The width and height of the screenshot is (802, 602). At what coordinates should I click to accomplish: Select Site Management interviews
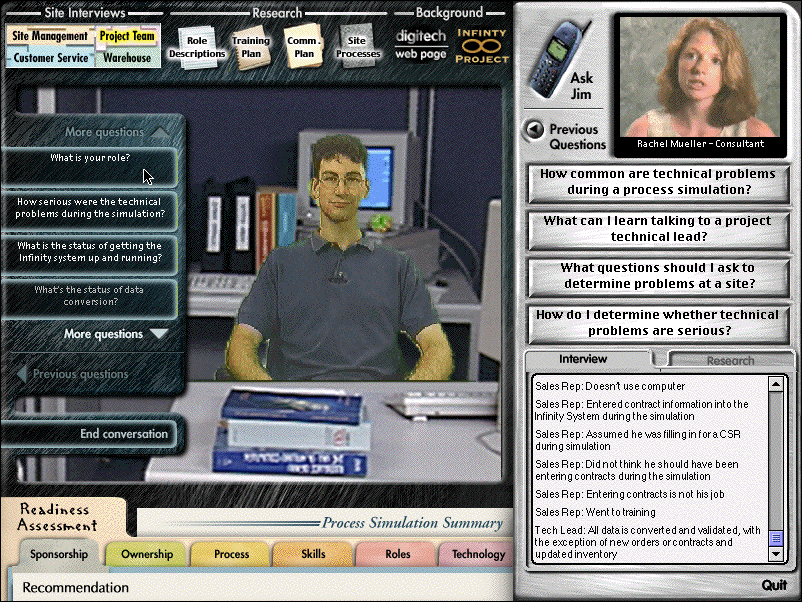pyautogui.click(x=50, y=36)
